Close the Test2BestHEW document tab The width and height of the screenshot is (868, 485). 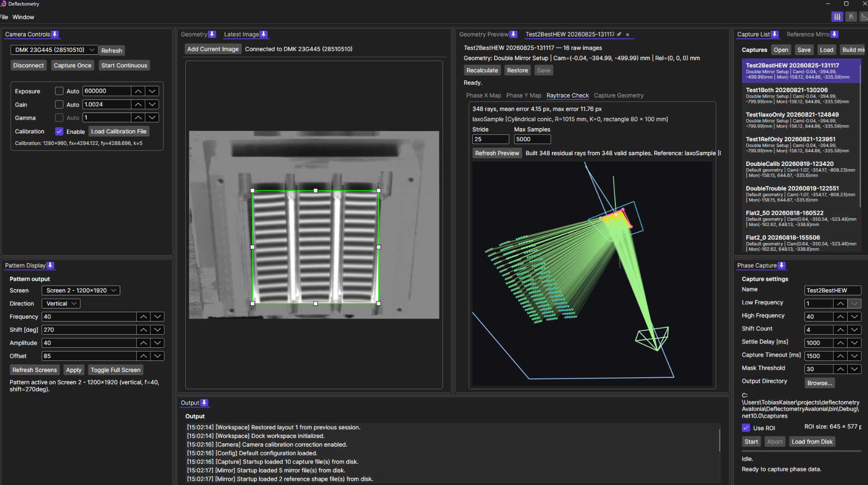click(x=627, y=34)
